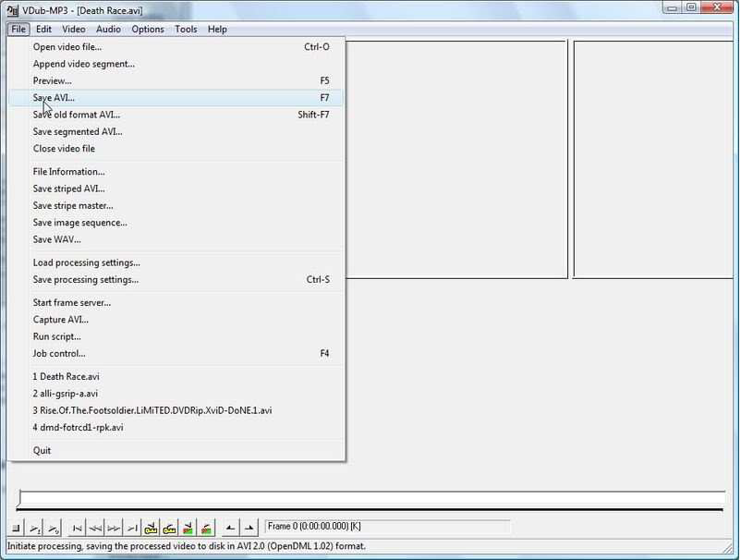The width and height of the screenshot is (753, 560).
Task: Choose Close video file
Action: click(x=176, y=149)
